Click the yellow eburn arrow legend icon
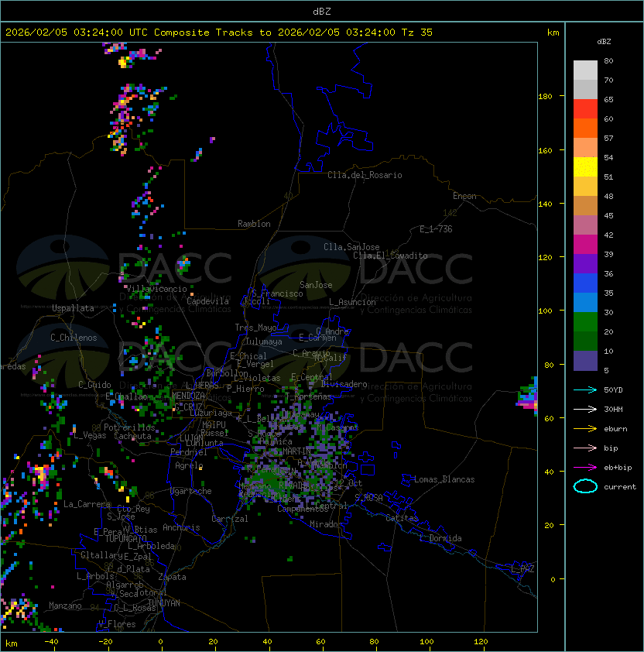 pyautogui.click(x=585, y=429)
